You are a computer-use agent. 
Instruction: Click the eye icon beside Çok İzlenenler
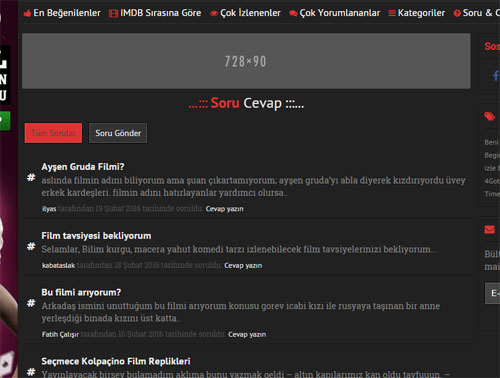click(214, 14)
